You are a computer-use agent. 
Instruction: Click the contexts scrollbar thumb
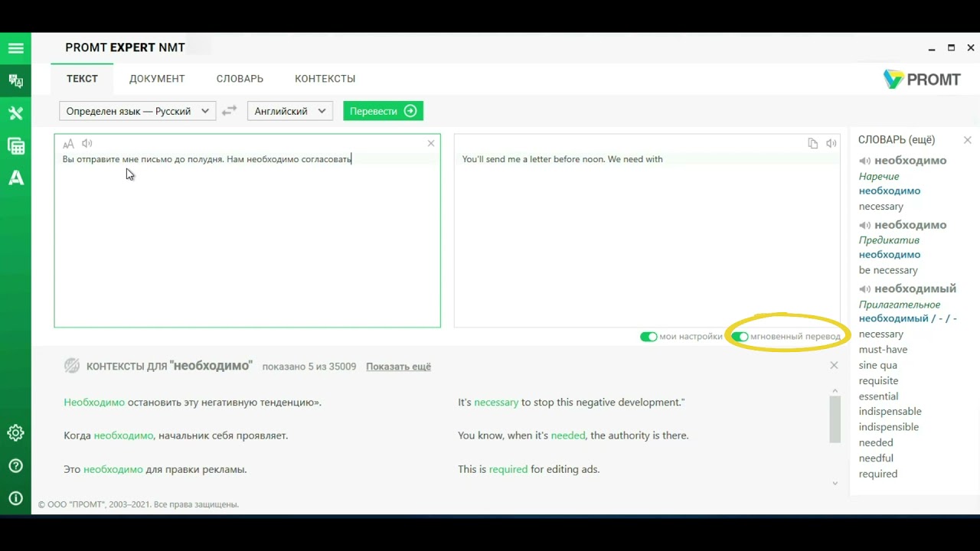(x=835, y=419)
